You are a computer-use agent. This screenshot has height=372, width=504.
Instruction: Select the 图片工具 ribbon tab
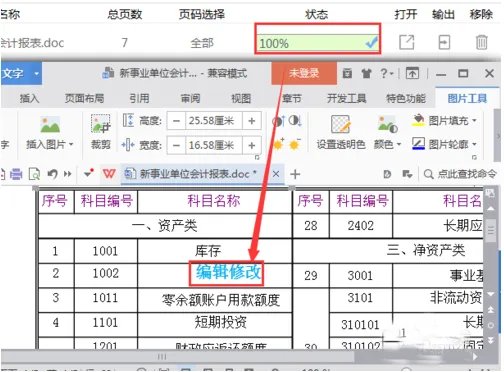[x=467, y=98]
